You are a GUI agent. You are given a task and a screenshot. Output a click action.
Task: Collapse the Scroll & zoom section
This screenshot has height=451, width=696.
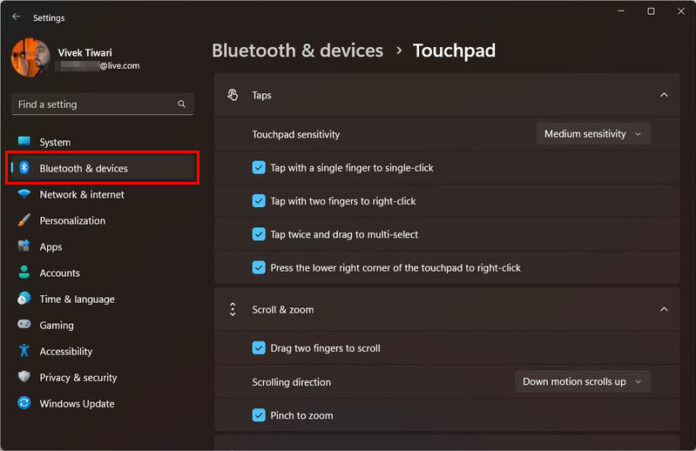[x=664, y=310]
